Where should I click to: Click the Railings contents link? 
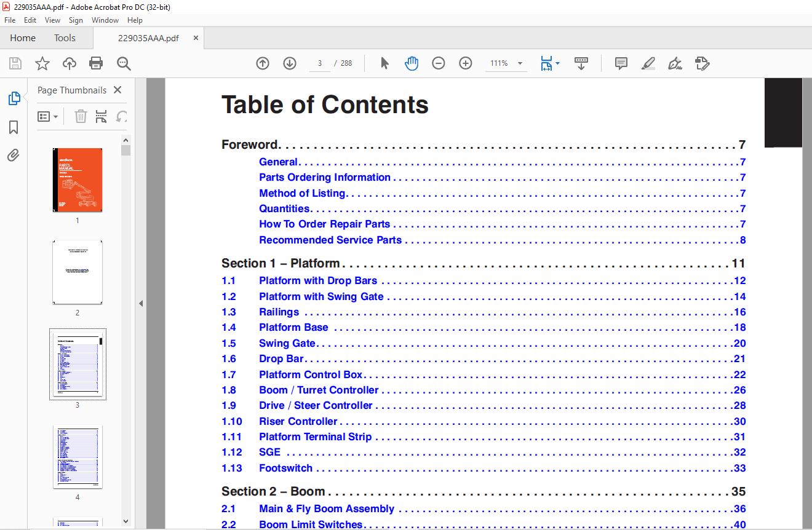pyautogui.click(x=279, y=312)
